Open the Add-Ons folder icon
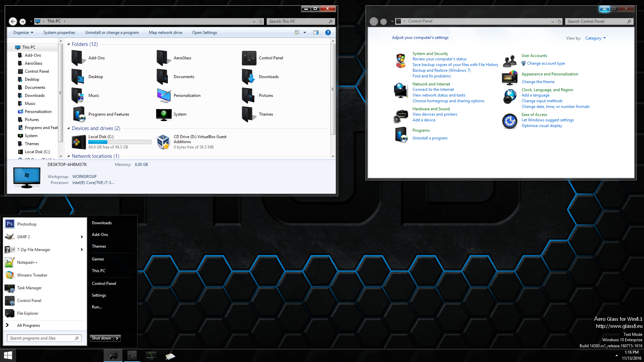 point(78,58)
